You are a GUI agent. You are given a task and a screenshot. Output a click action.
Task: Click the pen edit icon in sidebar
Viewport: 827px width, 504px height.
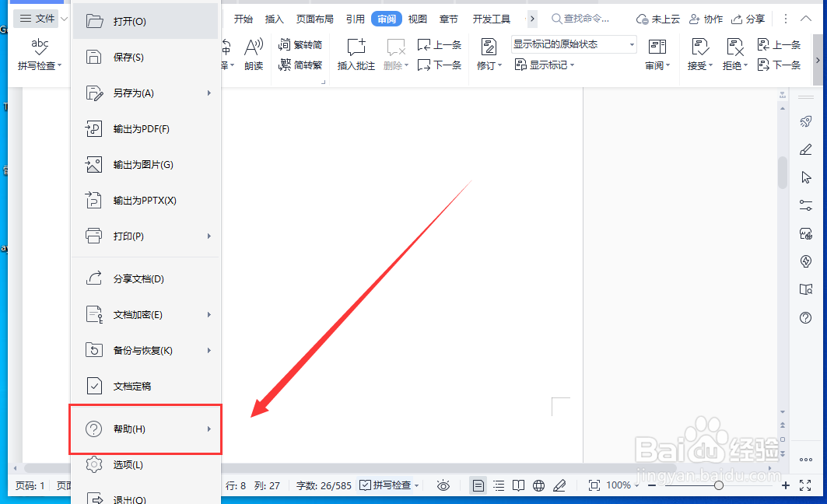[x=806, y=150]
